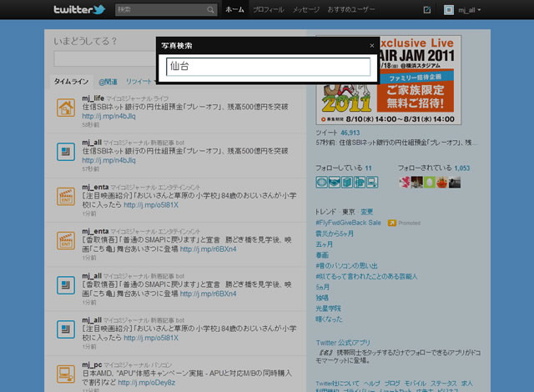Click the orange fourth follower avatar

442,182
